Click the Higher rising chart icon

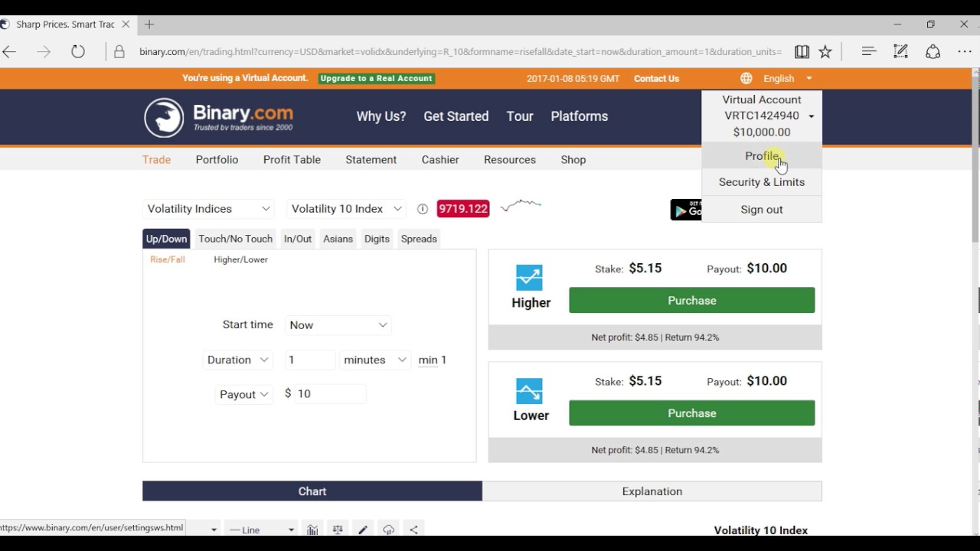click(529, 277)
